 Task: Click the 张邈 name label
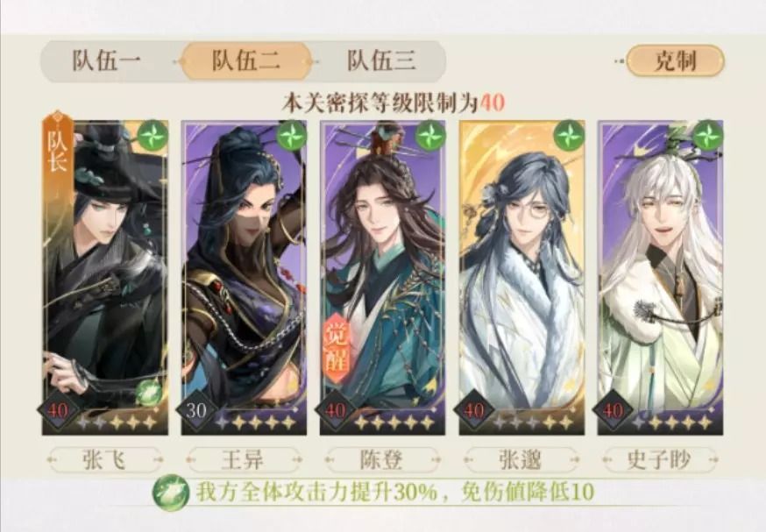point(521,460)
